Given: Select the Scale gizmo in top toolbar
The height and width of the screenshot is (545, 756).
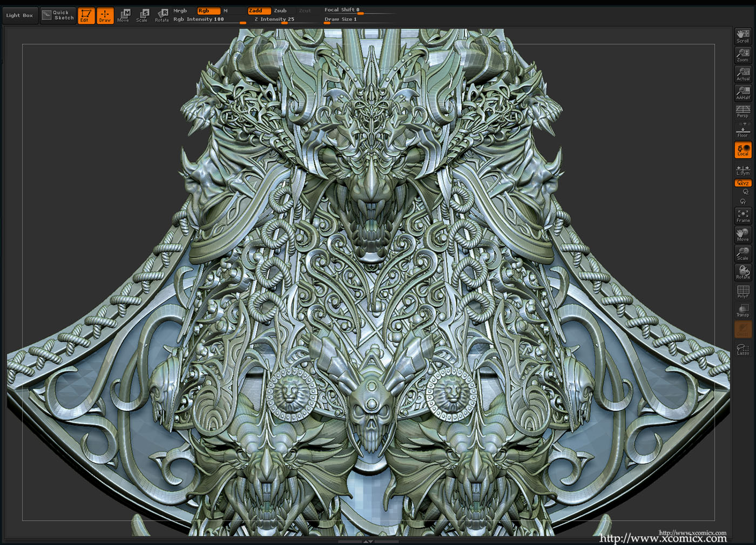Looking at the screenshot, I should click(x=143, y=16).
